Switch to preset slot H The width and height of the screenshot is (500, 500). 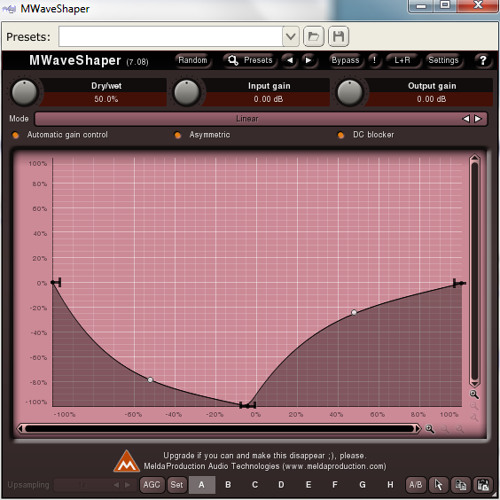pyautogui.click(x=390, y=485)
